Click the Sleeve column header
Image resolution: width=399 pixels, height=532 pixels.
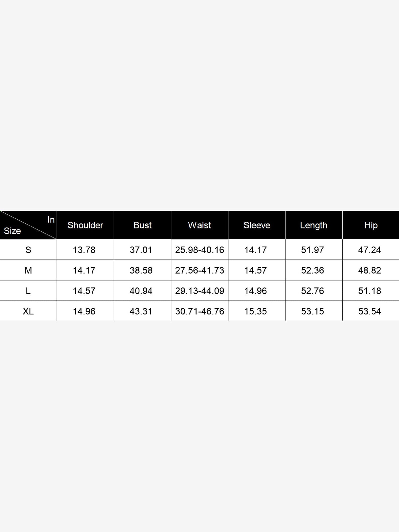tap(257, 225)
